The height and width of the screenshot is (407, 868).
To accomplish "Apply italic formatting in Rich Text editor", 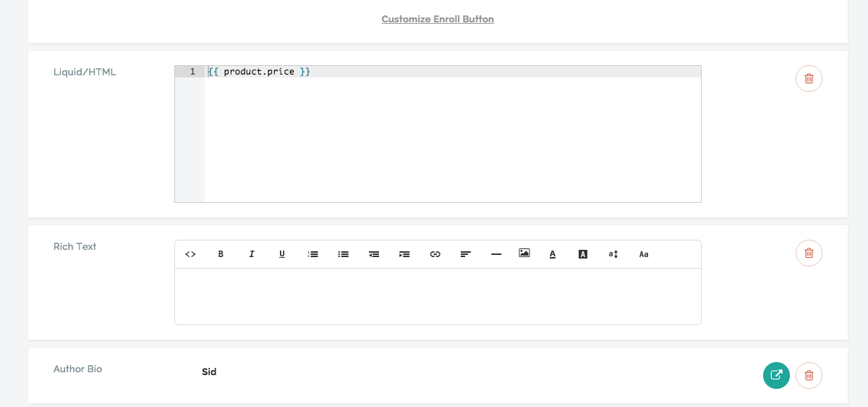I will point(252,254).
